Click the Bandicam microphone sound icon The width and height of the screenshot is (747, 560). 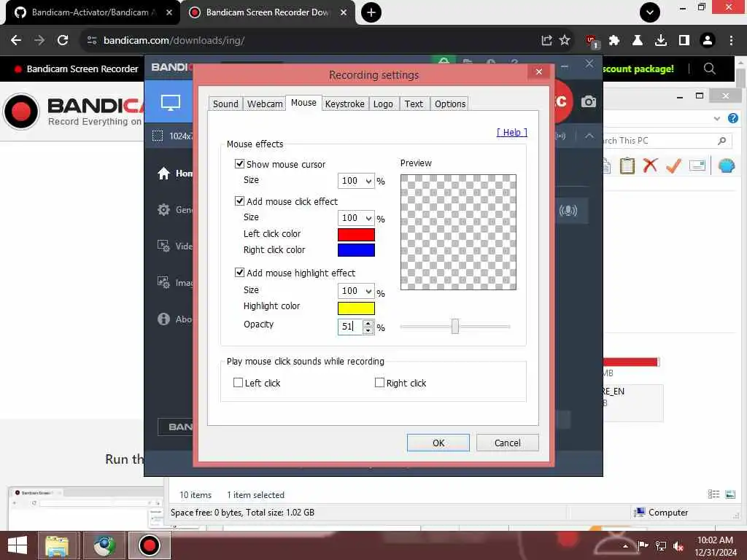coord(568,210)
